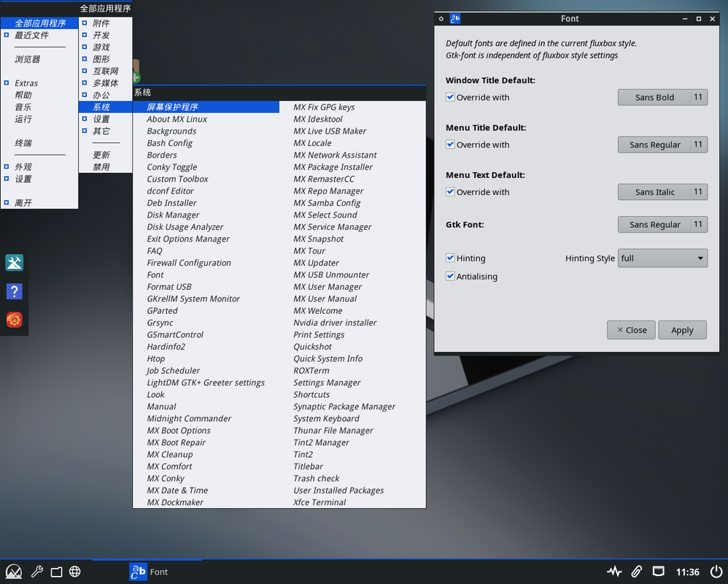The image size is (728, 584).
Task: Toggle Menu Title Default override checkbox
Action: (450, 145)
